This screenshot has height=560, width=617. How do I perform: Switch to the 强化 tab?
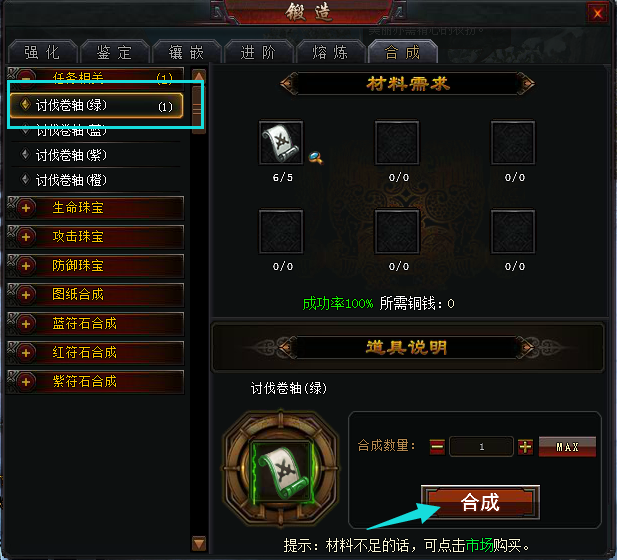point(42,52)
